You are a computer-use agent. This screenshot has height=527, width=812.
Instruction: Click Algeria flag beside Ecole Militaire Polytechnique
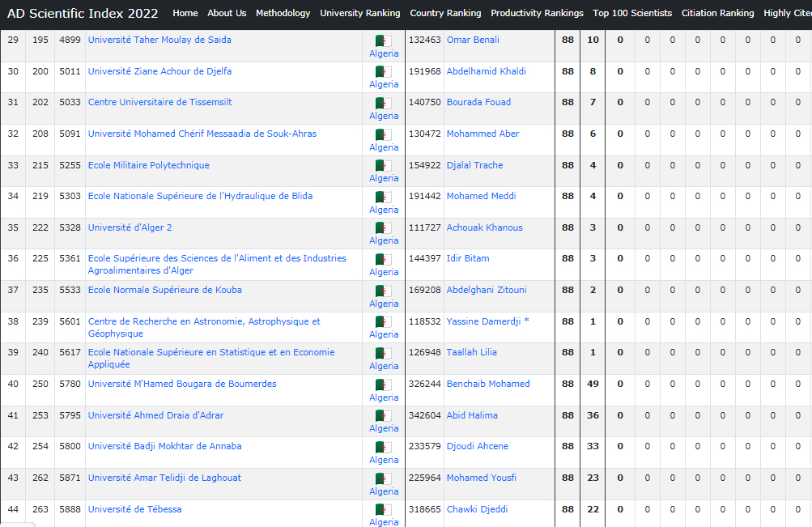383,166
